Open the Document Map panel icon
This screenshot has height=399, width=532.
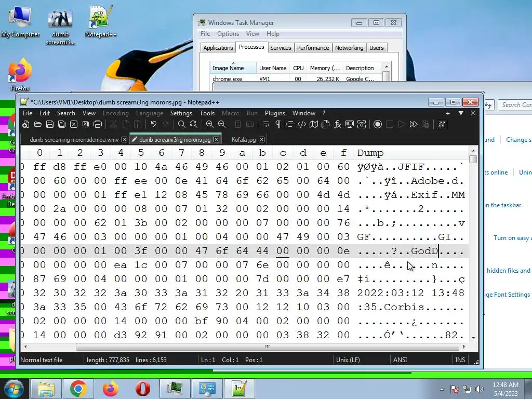point(314,125)
